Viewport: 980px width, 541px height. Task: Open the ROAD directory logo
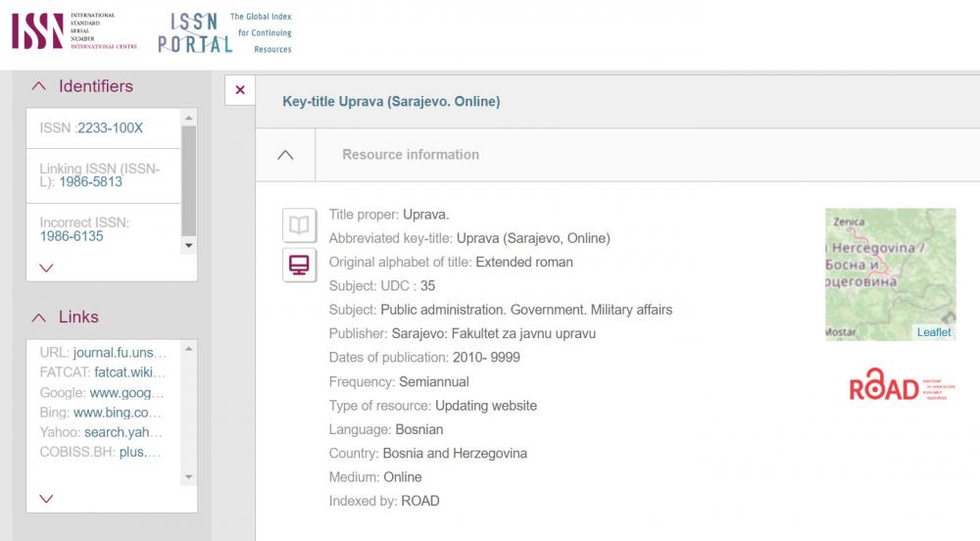[901, 385]
